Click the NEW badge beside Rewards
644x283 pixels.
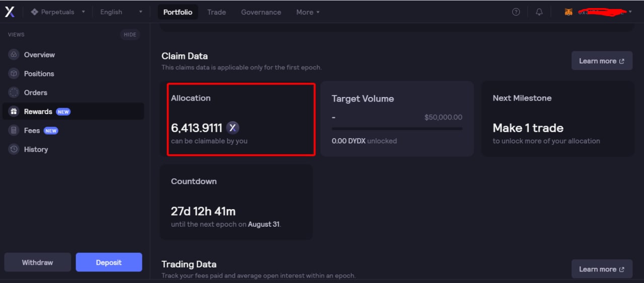pyautogui.click(x=63, y=112)
